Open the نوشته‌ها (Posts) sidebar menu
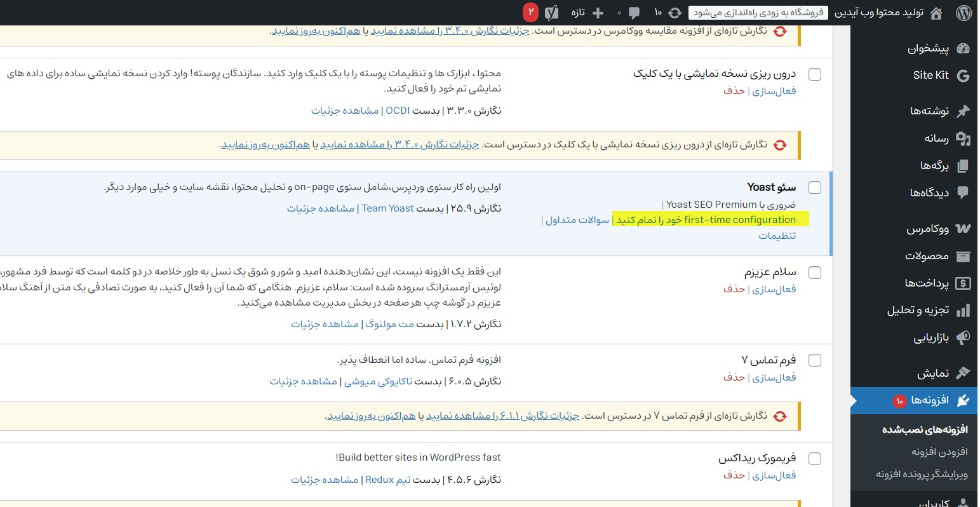 (x=929, y=111)
